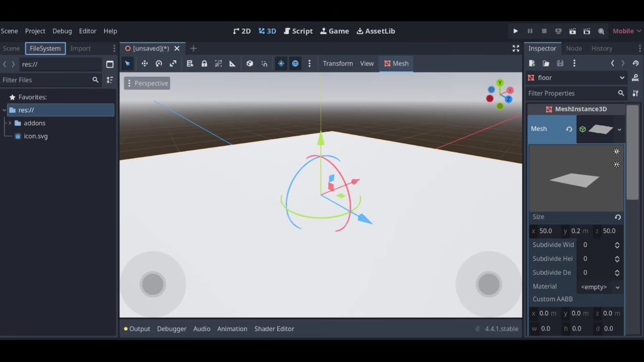The height and width of the screenshot is (362, 644).
Task: Open the floor node selector dropdown
Action: pos(576,78)
